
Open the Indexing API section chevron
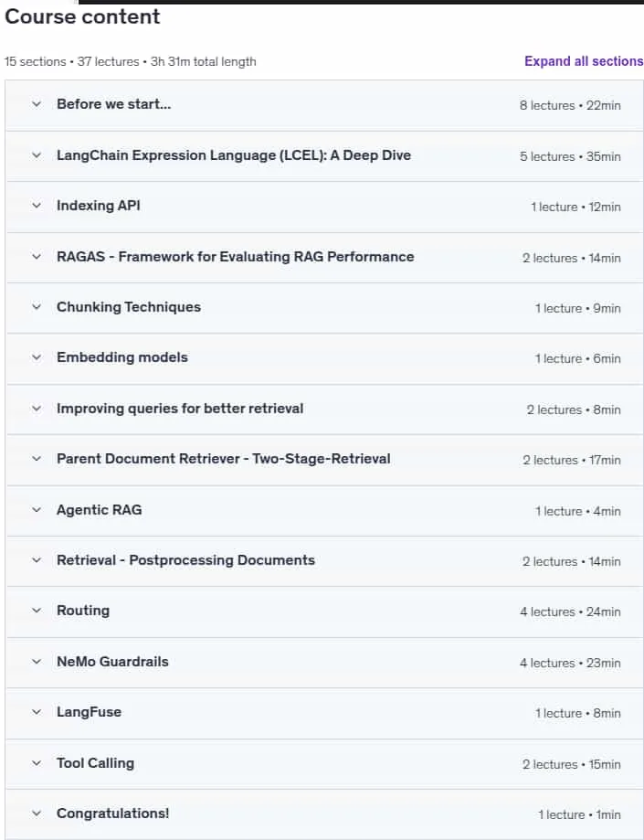point(37,206)
